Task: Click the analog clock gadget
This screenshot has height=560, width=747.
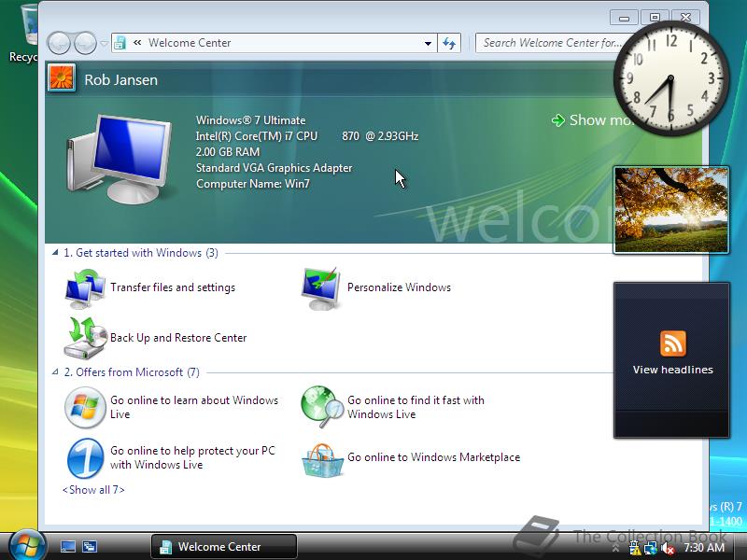Action: (670, 78)
